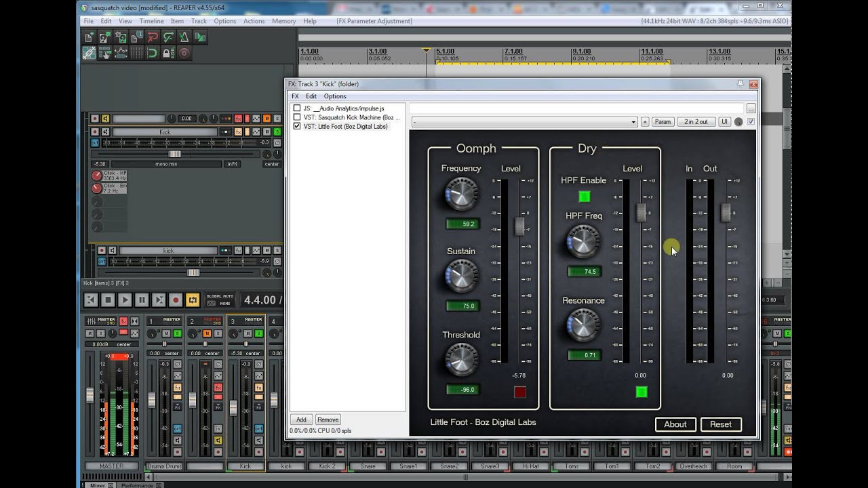Toggle the plugin bypass checkbox beside UI
The height and width of the screenshot is (488, 868).
(x=751, y=122)
